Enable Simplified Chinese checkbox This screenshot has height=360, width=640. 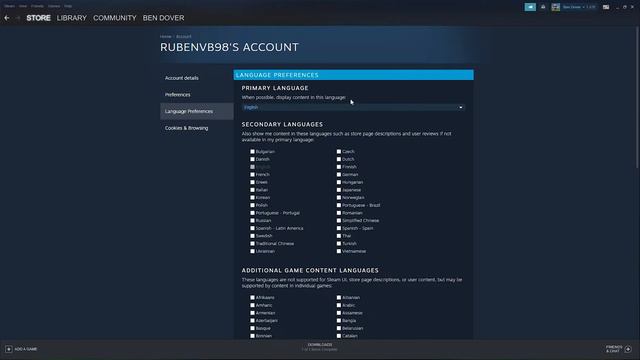pyautogui.click(x=339, y=220)
